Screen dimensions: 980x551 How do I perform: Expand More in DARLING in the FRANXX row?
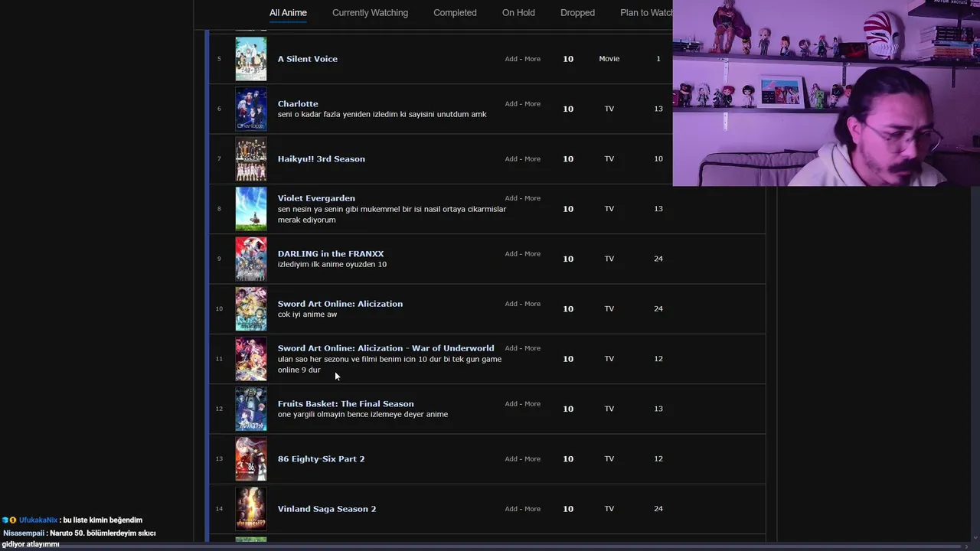coord(532,253)
